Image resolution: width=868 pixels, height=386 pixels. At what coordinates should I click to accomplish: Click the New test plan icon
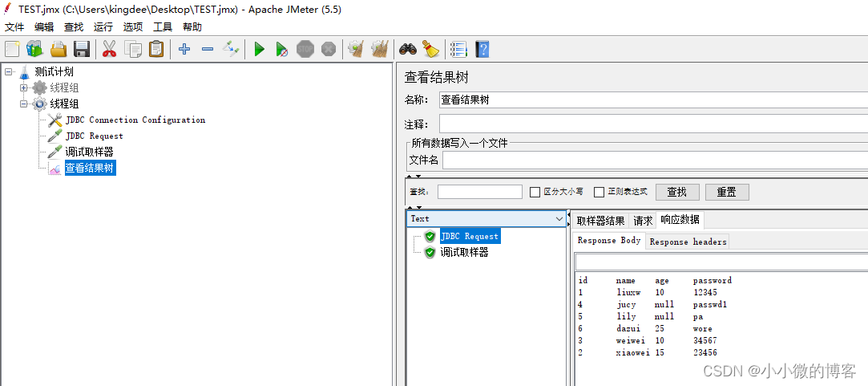click(x=12, y=50)
